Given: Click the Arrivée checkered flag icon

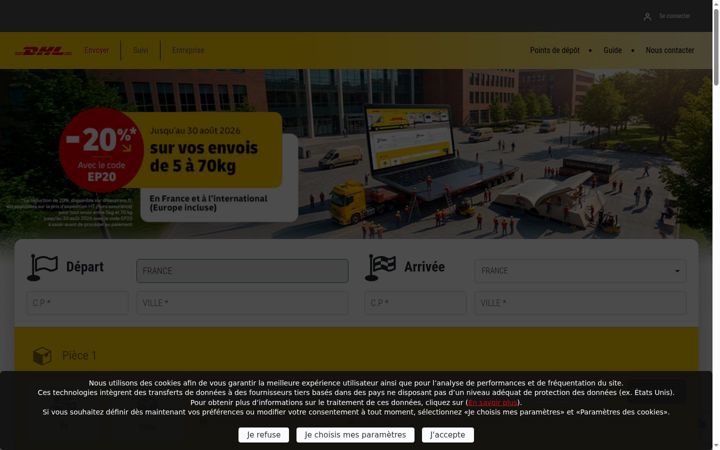Looking at the screenshot, I should tap(380, 267).
